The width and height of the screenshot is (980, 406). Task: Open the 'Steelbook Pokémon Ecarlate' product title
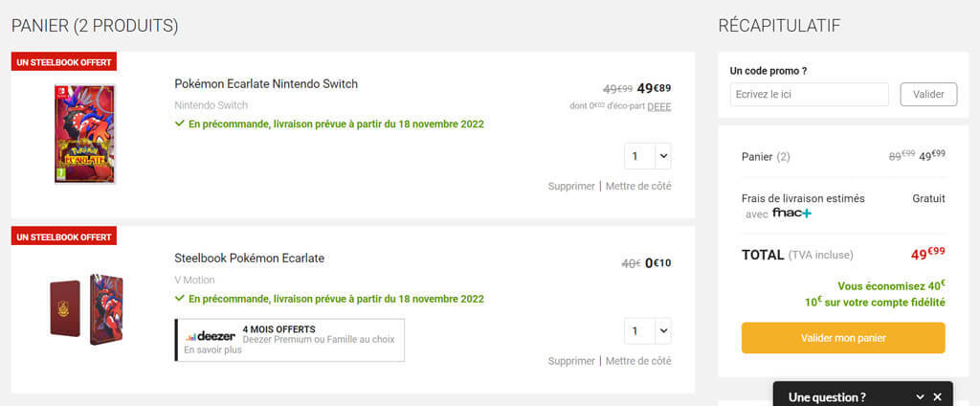tap(249, 259)
